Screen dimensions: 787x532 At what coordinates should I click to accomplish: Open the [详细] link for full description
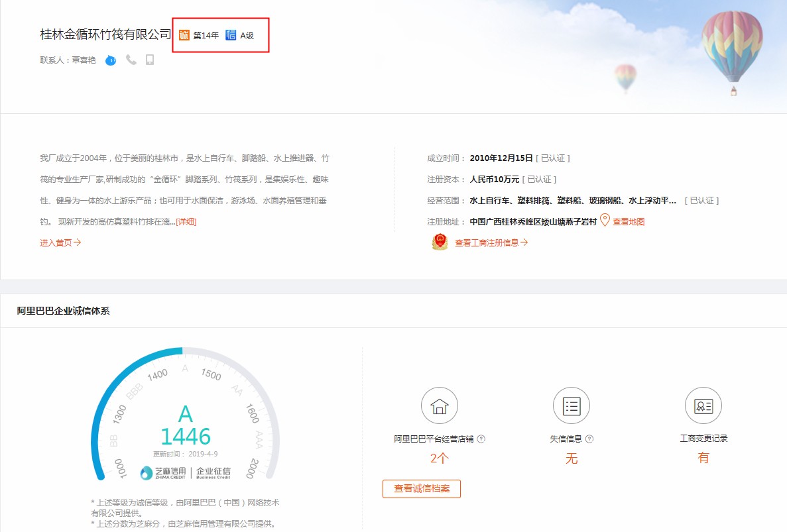click(x=186, y=222)
